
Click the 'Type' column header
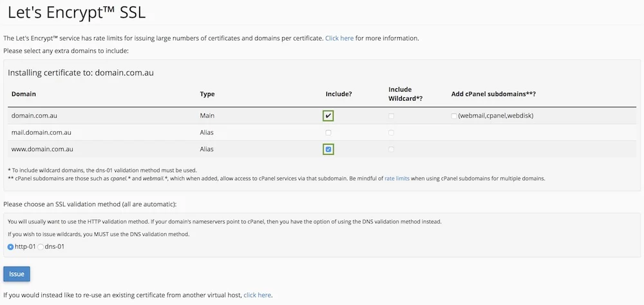[x=207, y=94]
